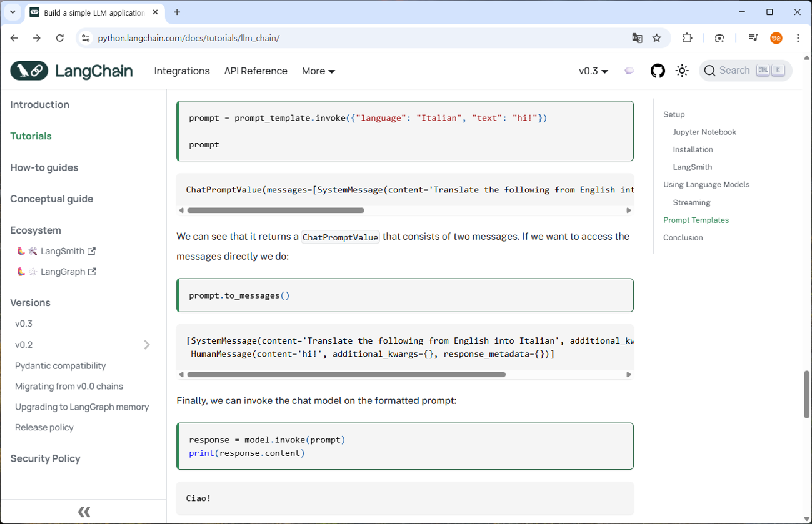Screen dimensions: 812x524
Task: Click left arrow of SystemMessage output scrollbar
Action: (181, 375)
